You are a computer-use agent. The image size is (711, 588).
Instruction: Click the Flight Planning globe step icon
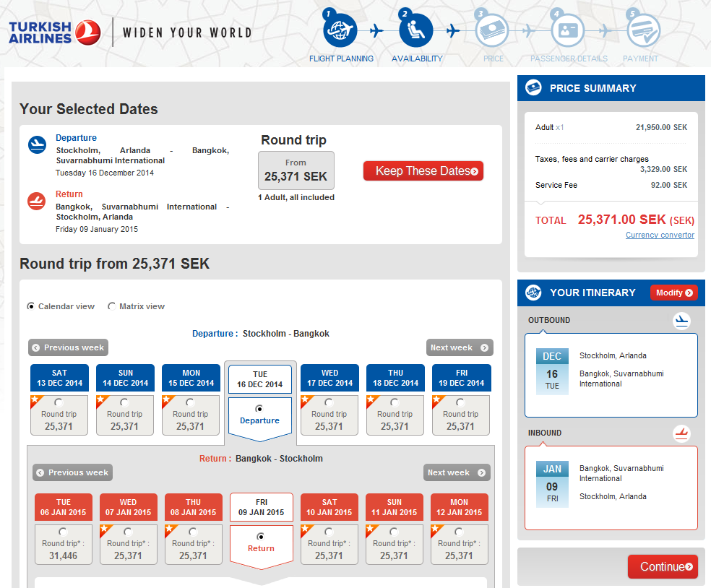[340, 30]
